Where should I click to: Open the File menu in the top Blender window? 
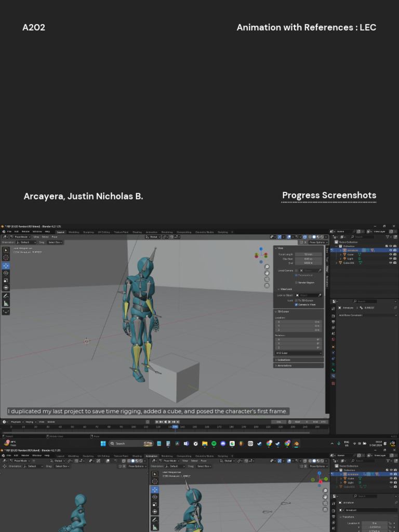coord(9,232)
